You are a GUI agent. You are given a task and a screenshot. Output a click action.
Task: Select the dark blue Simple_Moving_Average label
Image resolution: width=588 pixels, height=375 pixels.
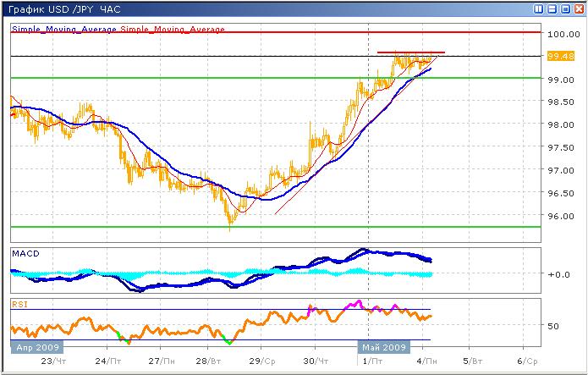(x=64, y=30)
